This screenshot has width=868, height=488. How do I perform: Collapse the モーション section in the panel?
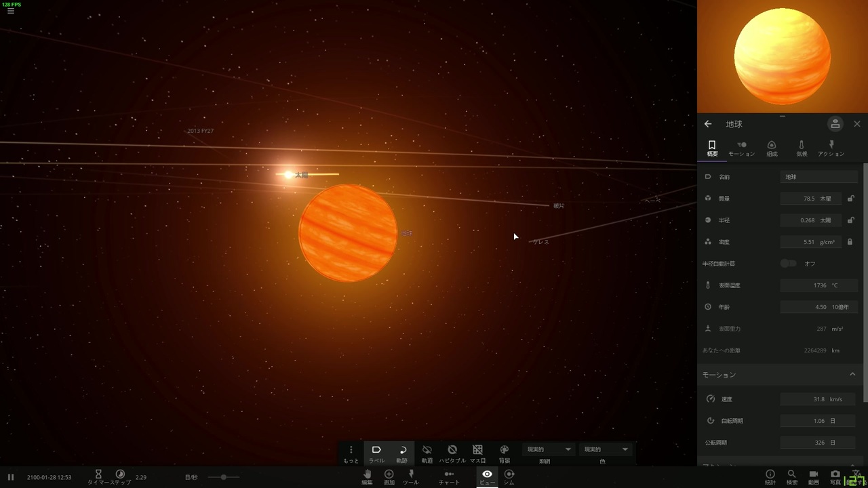(x=852, y=374)
